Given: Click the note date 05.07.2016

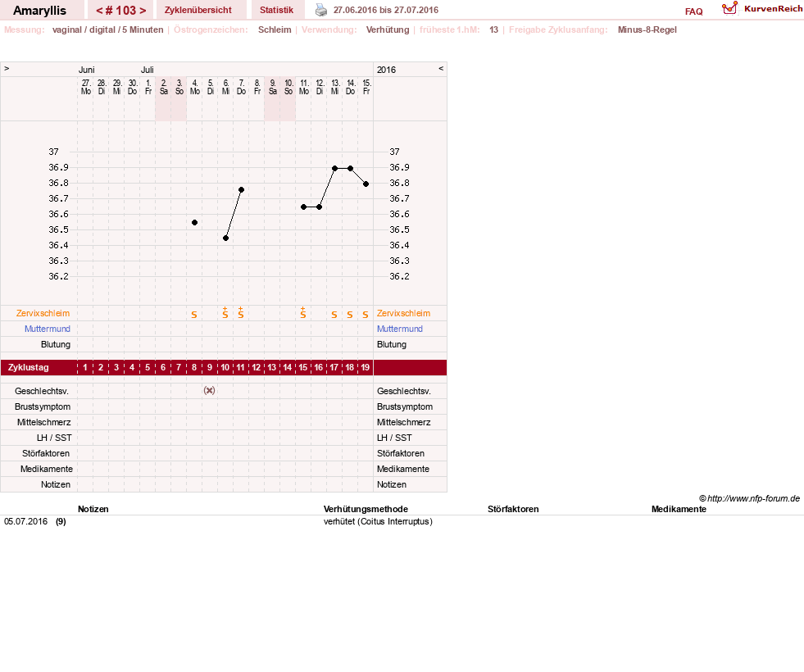Looking at the screenshot, I should coord(25,521).
